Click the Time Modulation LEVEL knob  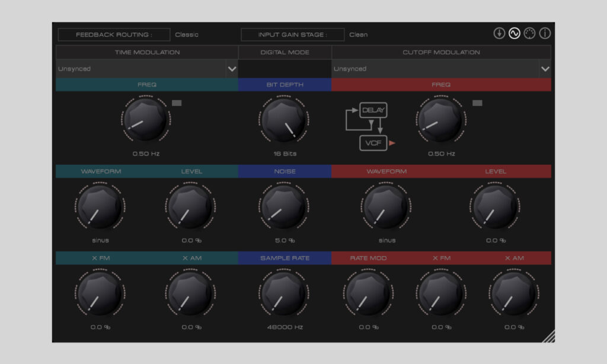coord(190,206)
